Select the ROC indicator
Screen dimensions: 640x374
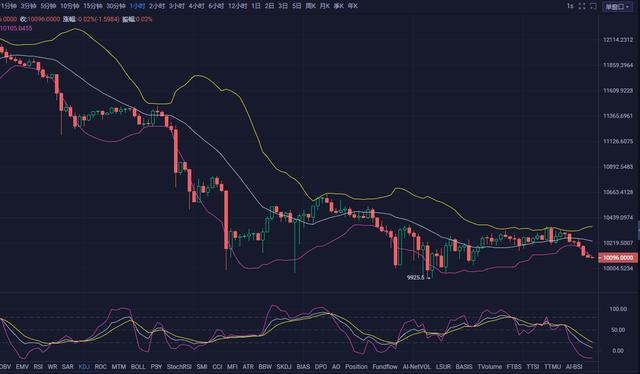[100, 367]
